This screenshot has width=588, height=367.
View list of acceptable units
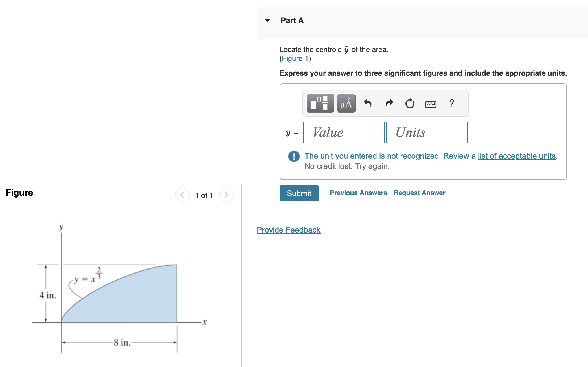pos(516,156)
